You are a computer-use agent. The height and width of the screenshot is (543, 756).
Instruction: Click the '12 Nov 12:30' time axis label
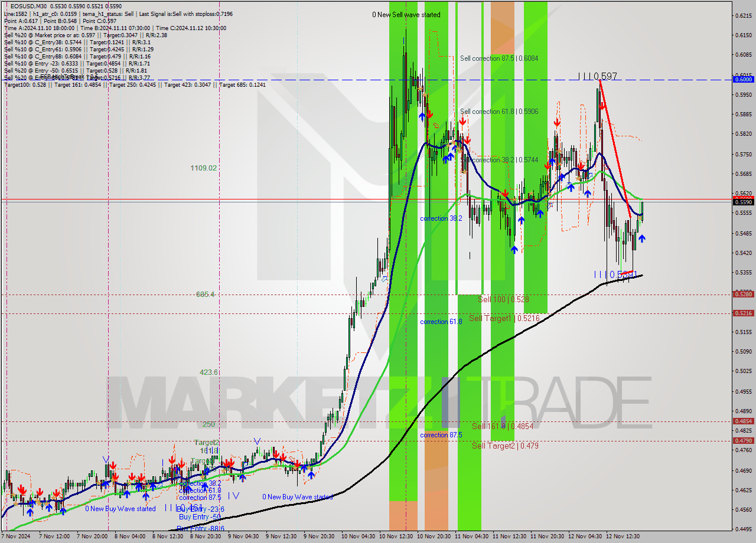point(622,537)
